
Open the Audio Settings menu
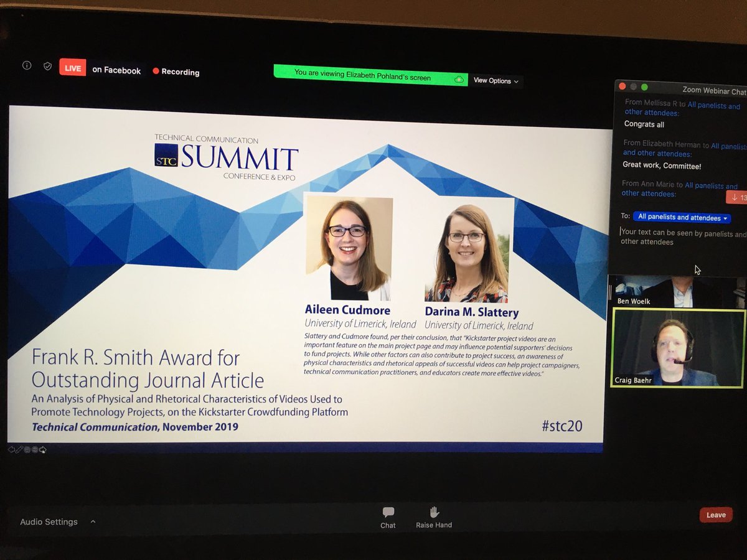pyautogui.click(x=49, y=523)
